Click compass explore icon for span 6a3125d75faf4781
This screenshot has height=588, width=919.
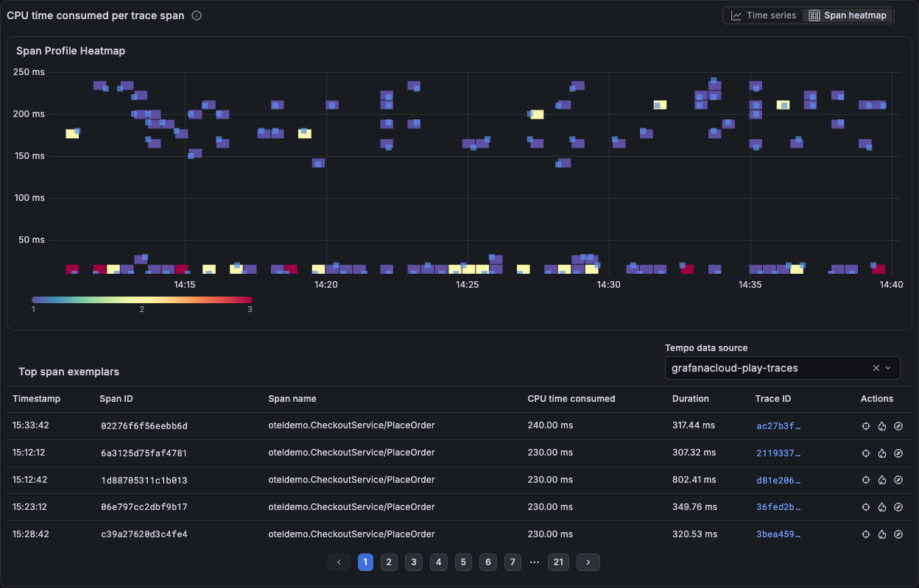click(898, 453)
